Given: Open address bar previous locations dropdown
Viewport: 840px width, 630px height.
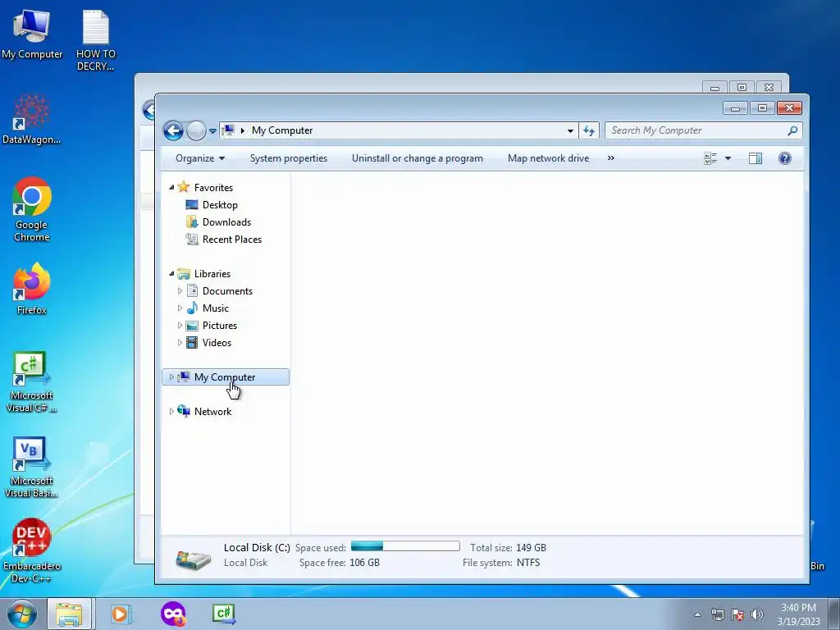Looking at the screenshot, I should [570, 130].
